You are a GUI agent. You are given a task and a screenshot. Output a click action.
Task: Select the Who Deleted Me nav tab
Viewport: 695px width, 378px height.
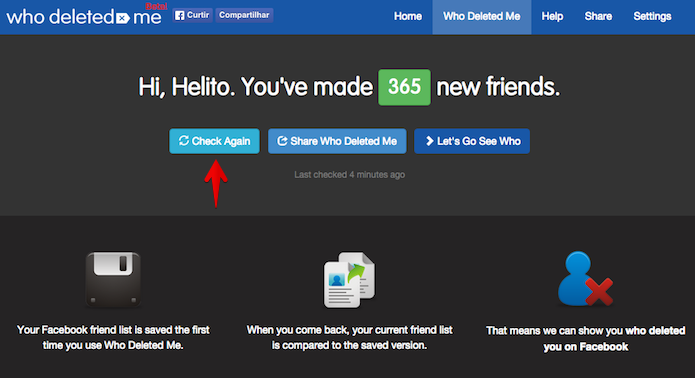click(482, 16)
